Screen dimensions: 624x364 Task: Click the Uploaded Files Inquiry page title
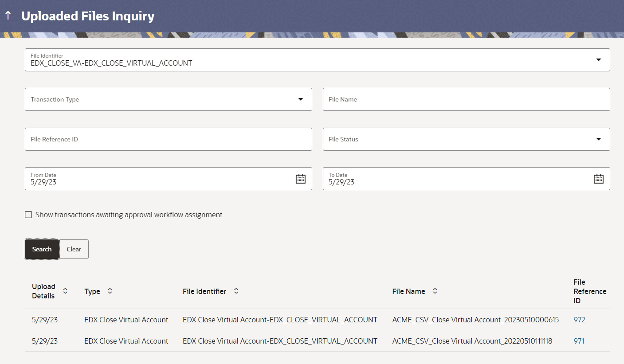click(88, 16)
